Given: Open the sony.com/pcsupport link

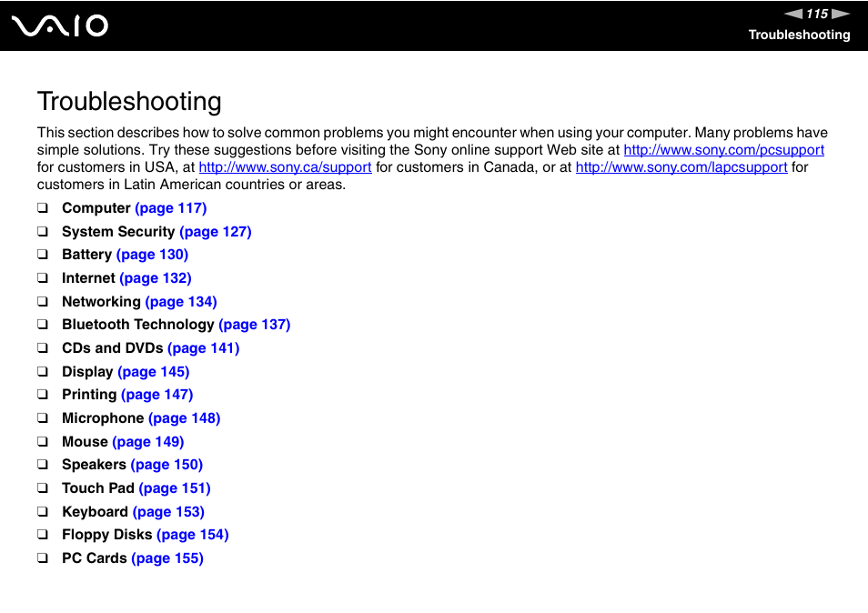Looking at the screenshot, I should click(723, 150).
